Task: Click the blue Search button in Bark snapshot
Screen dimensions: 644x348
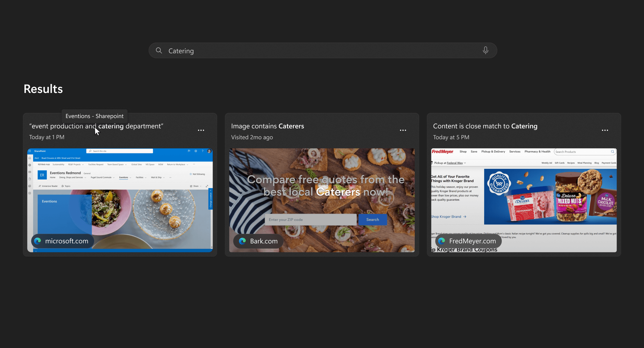Action: click(x=373, y=219)
